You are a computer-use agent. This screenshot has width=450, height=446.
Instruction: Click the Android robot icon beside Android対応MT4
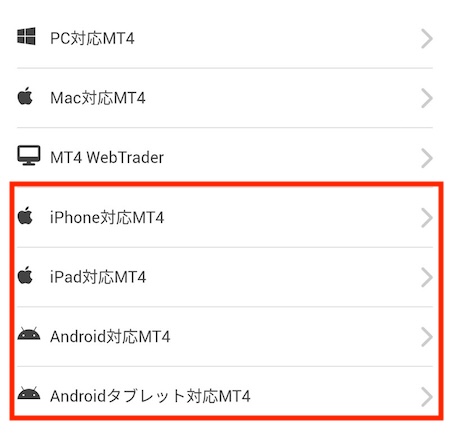29,334
